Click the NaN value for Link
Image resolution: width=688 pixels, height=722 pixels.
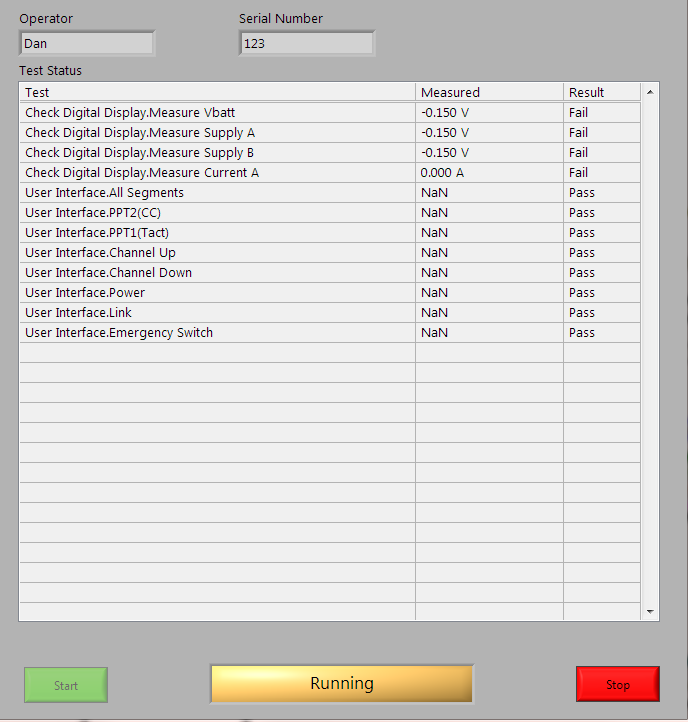tap(434, 313)
